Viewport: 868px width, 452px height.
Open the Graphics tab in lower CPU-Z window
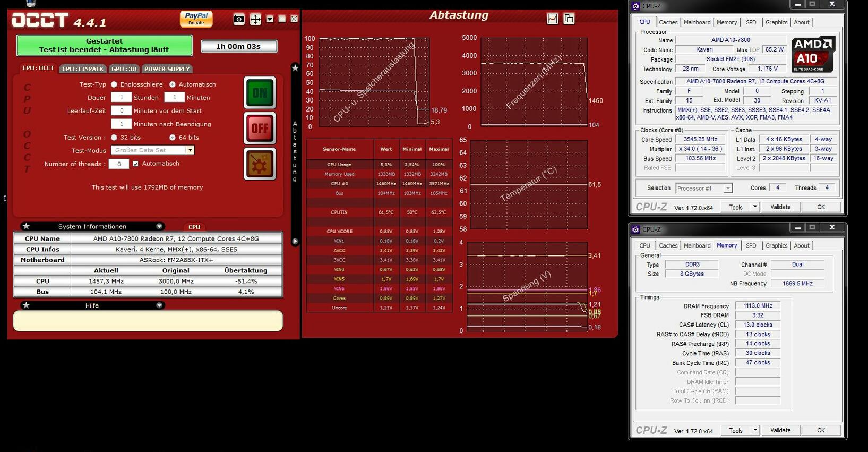pos(776,246)
